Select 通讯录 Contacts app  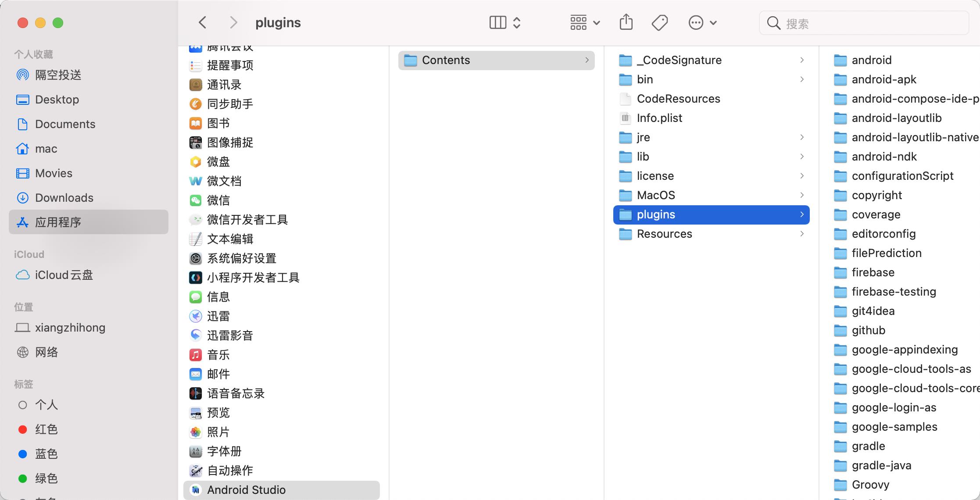[282, 85]
